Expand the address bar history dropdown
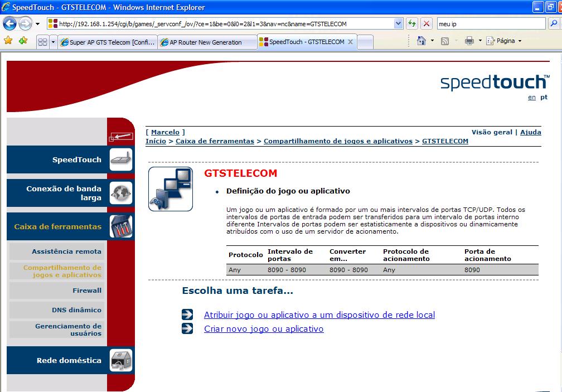Image resolution: width=562 pixels, height=392 pixels. pyautogui.click(x=398, y=24)
